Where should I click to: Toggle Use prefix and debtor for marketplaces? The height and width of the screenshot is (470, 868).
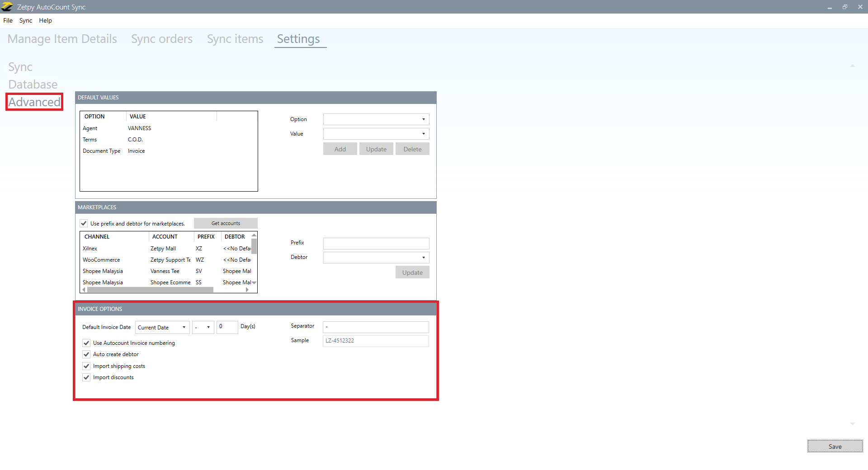point(84,223)
